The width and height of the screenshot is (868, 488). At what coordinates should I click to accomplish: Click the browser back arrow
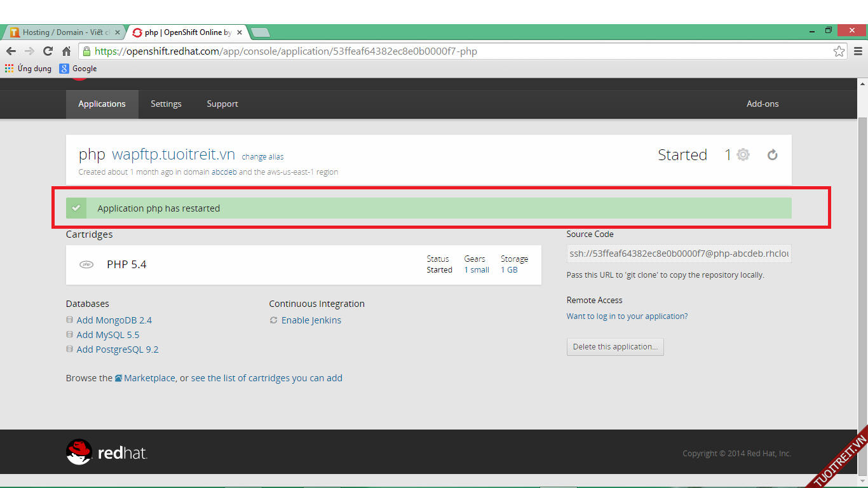(11, 51)
